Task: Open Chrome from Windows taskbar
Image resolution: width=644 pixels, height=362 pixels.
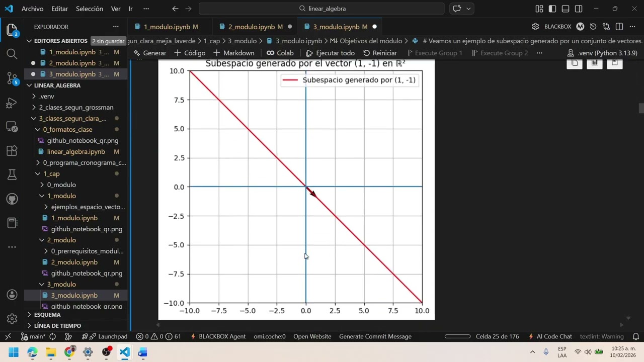Action: point(69,351)
